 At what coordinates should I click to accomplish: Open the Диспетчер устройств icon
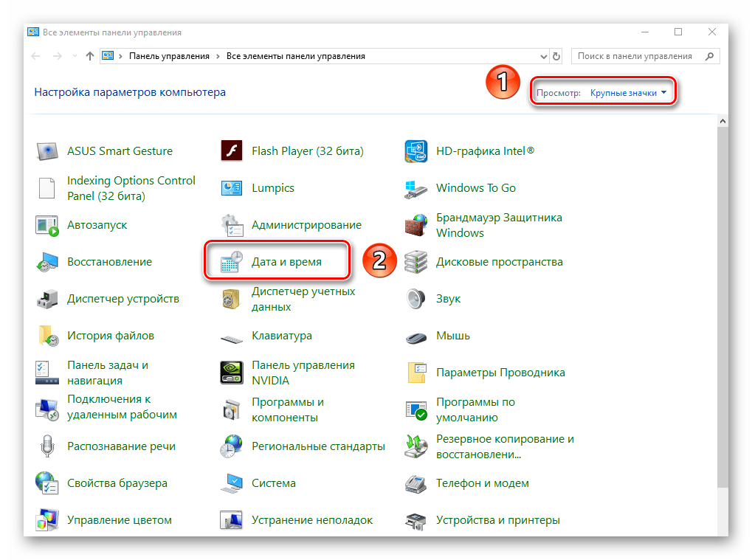[x=47, y=299]
